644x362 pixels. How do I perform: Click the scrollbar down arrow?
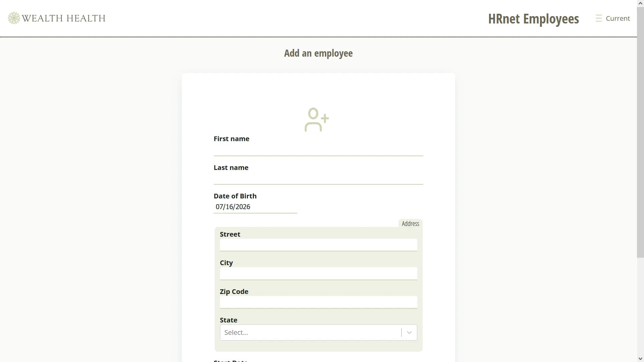[x=640, y=359]
